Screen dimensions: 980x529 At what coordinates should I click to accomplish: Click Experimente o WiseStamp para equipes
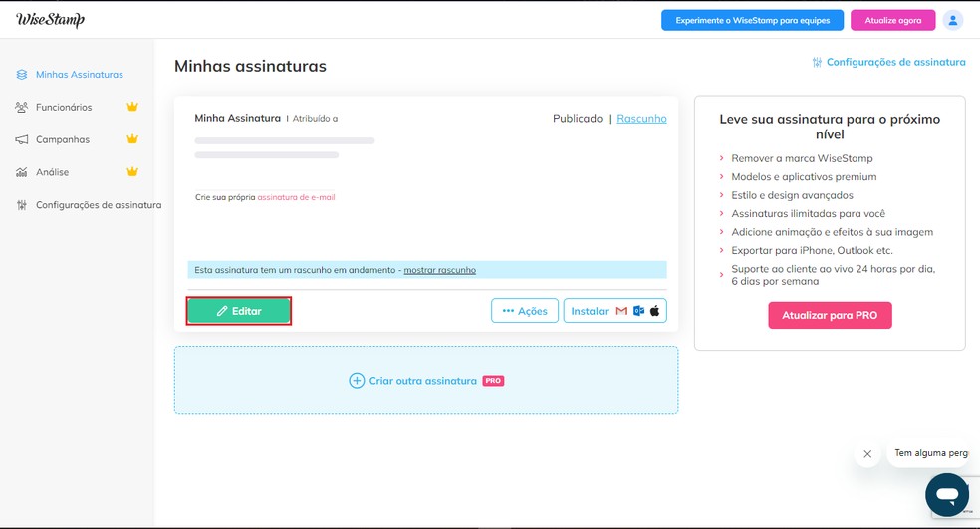coord(753,20)
